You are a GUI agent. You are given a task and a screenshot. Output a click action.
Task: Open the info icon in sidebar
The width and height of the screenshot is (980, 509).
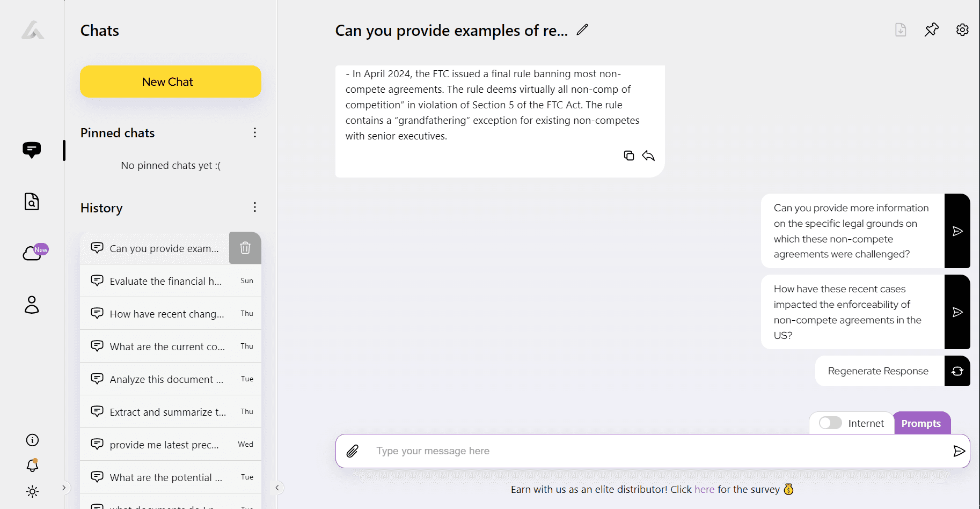coord(32,440)
